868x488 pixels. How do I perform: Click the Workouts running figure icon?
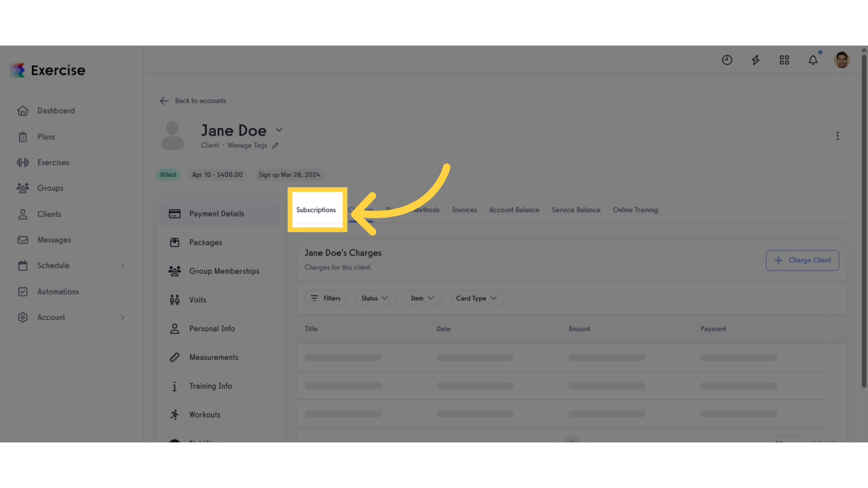click(x=175, y=415)
